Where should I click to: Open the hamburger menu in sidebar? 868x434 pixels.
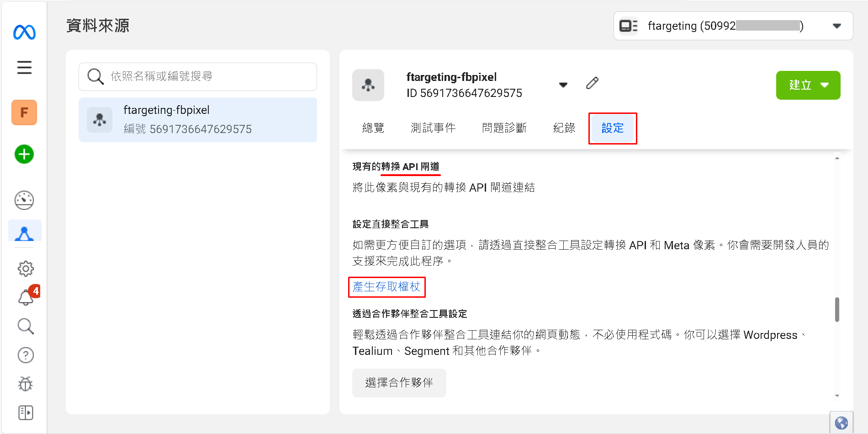[x=25, y=67]
